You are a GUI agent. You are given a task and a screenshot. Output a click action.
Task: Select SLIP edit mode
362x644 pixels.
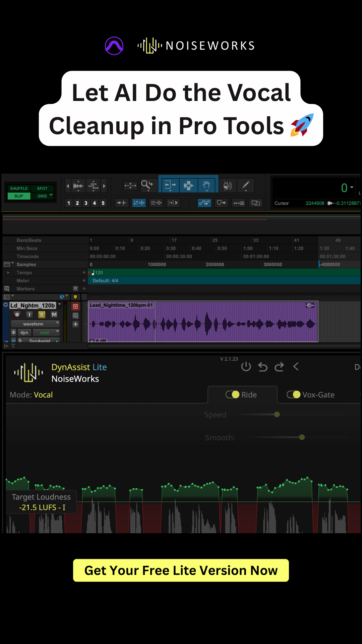pyautogui.click(x=19, y=196)
